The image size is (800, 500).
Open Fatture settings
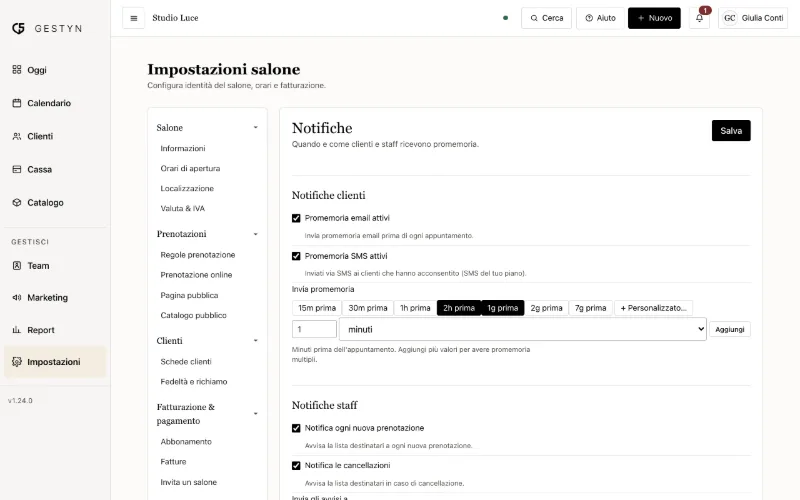pos(173,462)
